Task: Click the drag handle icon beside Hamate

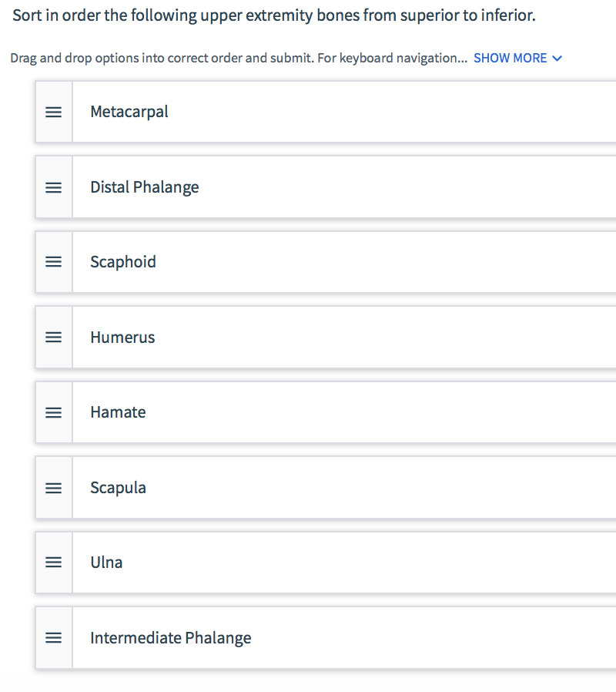Action: point(53,412)
